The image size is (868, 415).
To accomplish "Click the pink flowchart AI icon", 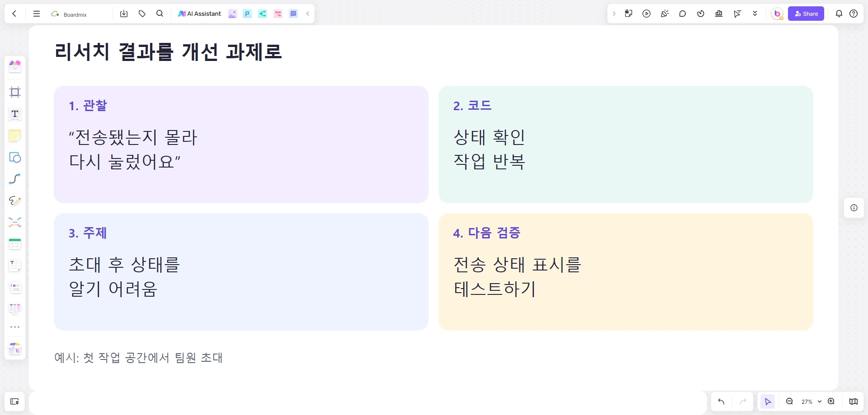I will pyautogui.click(x=278, y=14).
